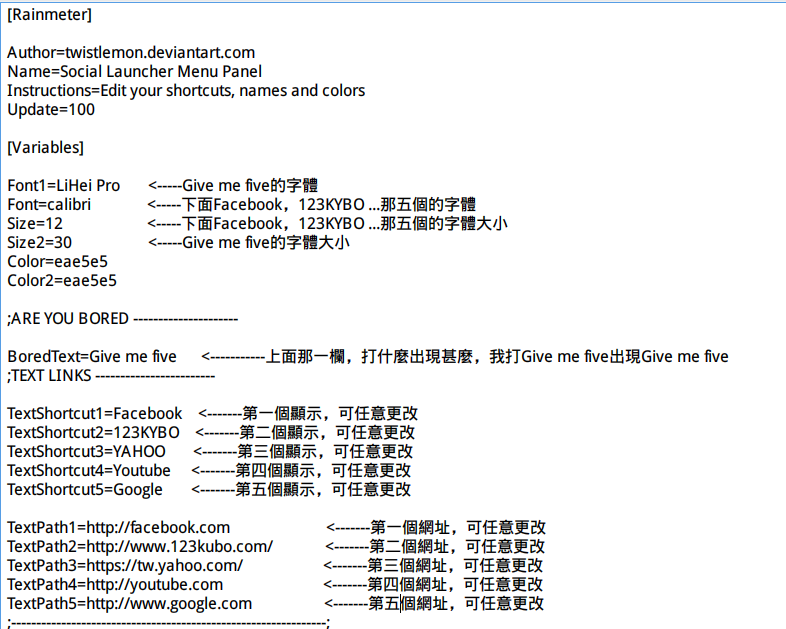The width and height of the screenshot is (786, 629).
Task: Click the comment ending 字體大小 beside Size=12
Action: click(x=327, y=224)
